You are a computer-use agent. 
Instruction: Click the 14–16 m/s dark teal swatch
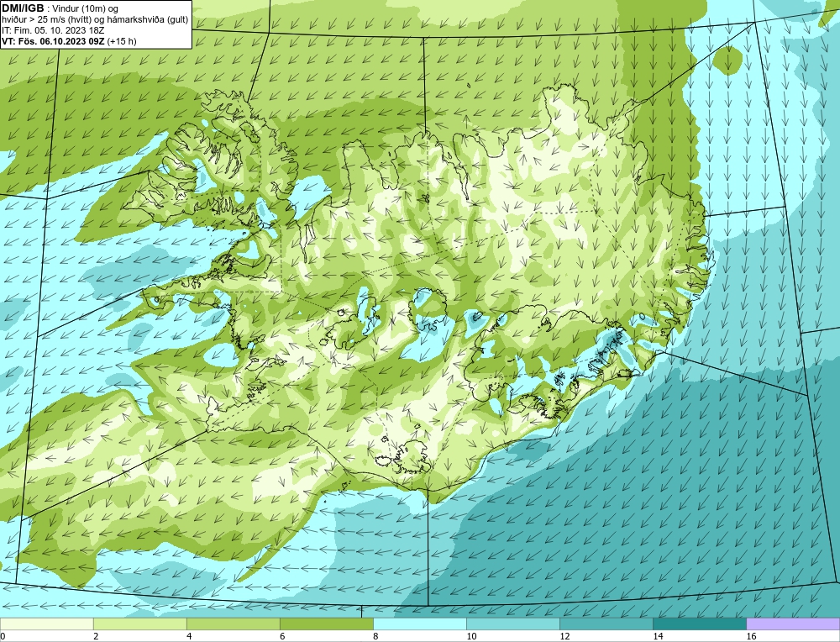pos(699,624)
